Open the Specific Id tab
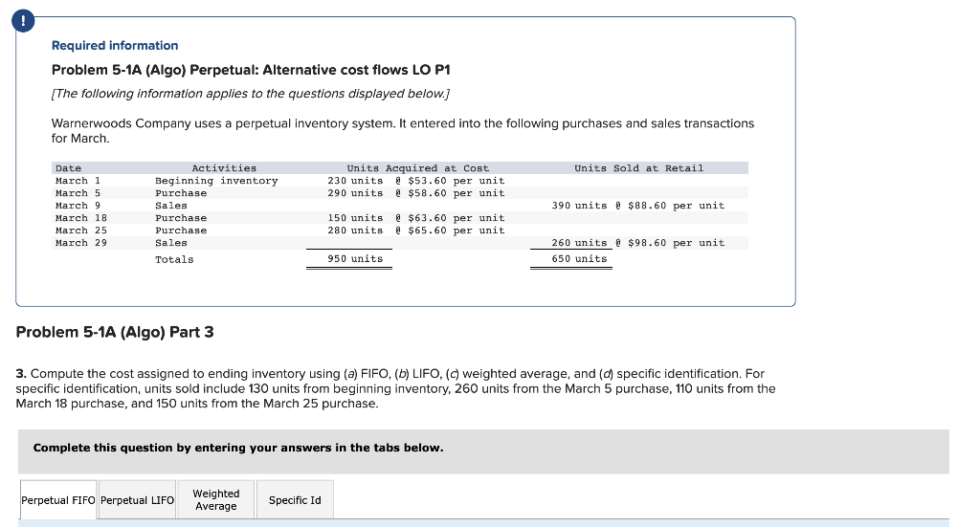This screenshot has height=527, width=980. 295,499
